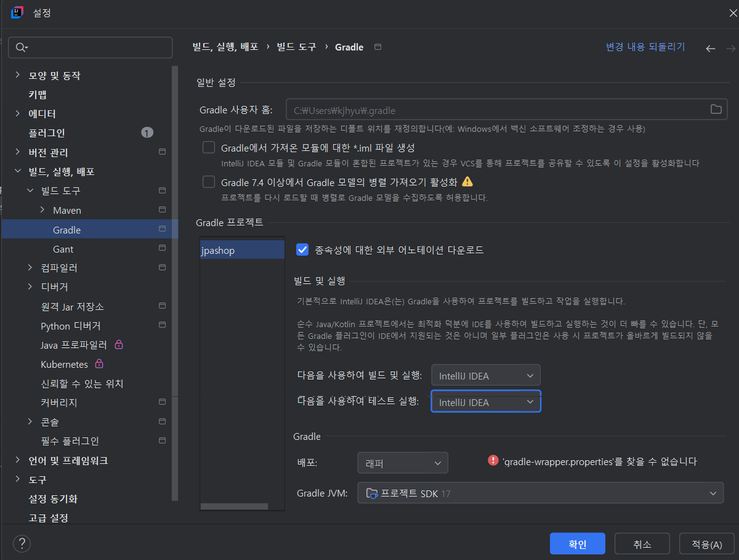This screenshot has width=739, height=560.
Task: Expand the 디버거 tree node
Action: [30, 287]
